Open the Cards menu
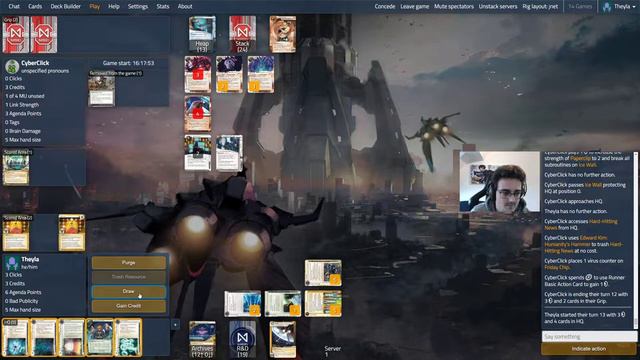This screenshot has height=360, width=640. pyautogui.click(x=35, y=7)
